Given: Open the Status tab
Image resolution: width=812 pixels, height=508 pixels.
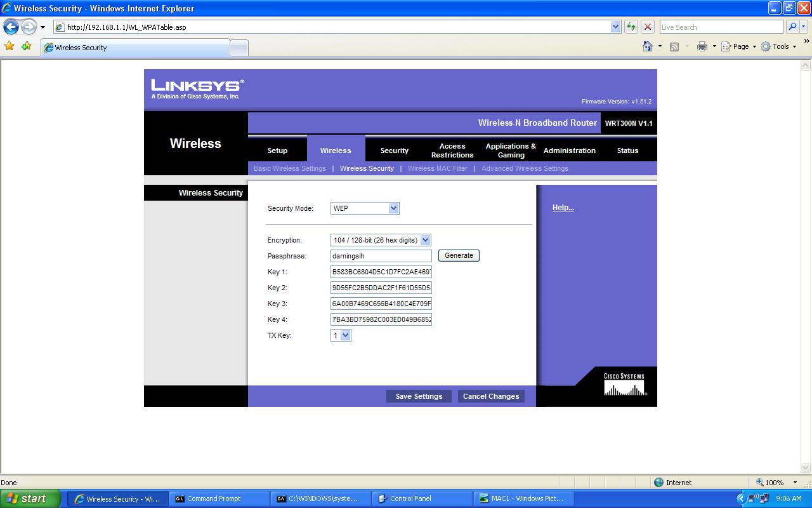Looking at the screenshot, I should click(627, 150).
